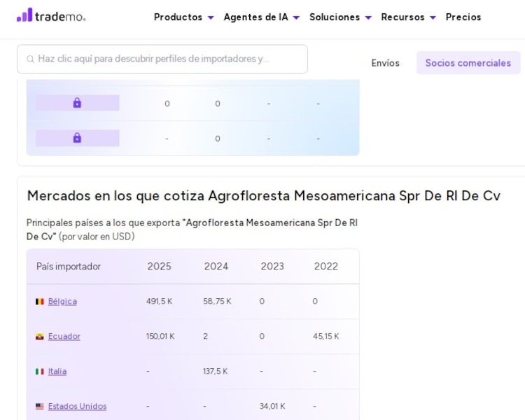Select the 491,5 K value for Bélgica
The width and height of the screenshot is (525, 420).
[159, 302]
